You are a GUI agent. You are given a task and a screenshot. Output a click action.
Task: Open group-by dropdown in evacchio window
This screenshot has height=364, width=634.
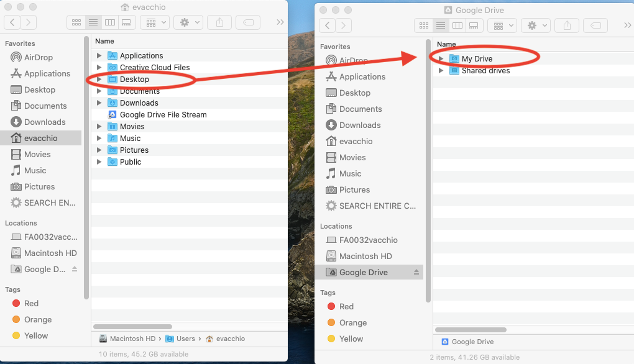pos(155,22)
